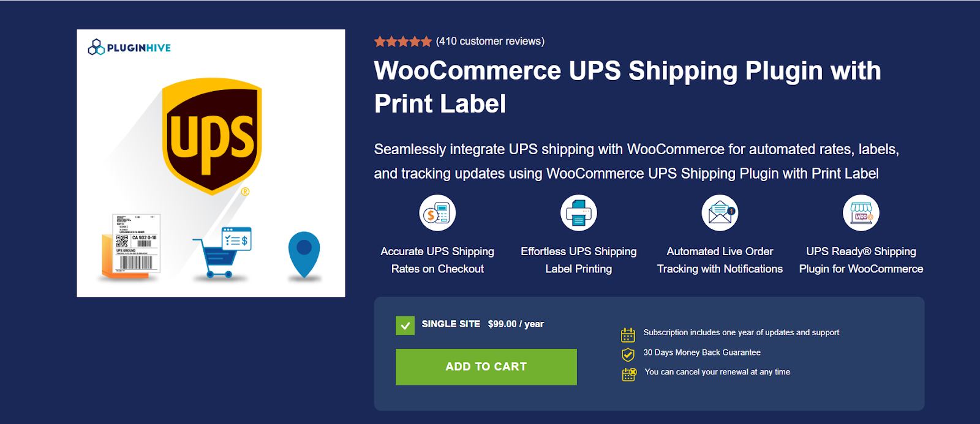980x424 pixels.
Task: Click the Woo storefront icon
Action: click(x=861, y=213)
